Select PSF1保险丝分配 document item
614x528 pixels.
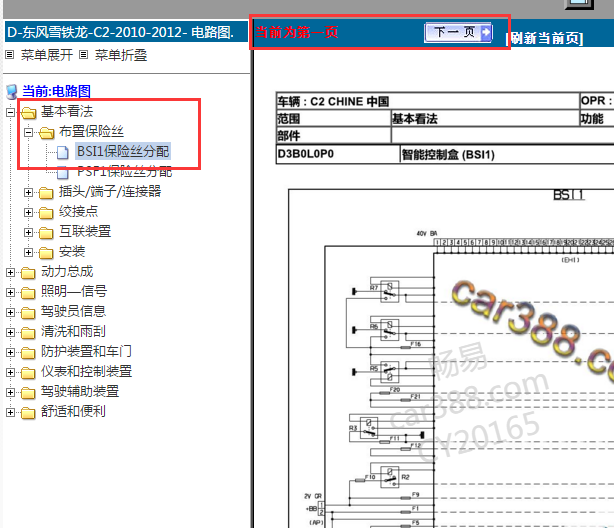[x=125, y=171]
